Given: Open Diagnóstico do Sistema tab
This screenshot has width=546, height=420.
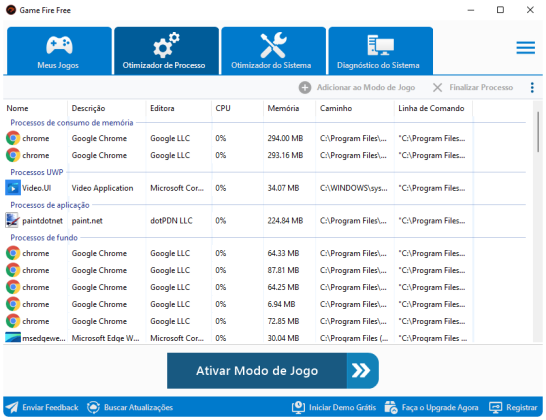Looking at the screenshot, I should [381, 51].
